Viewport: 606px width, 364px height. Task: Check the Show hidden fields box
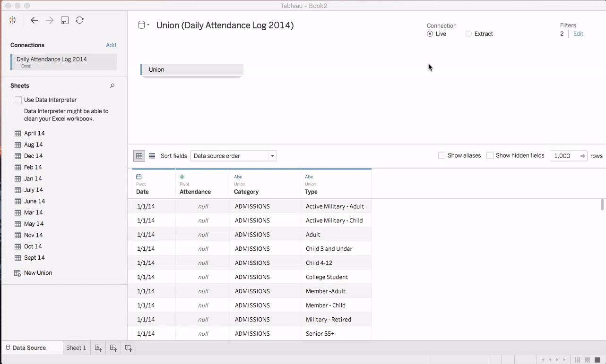point(490,155)
